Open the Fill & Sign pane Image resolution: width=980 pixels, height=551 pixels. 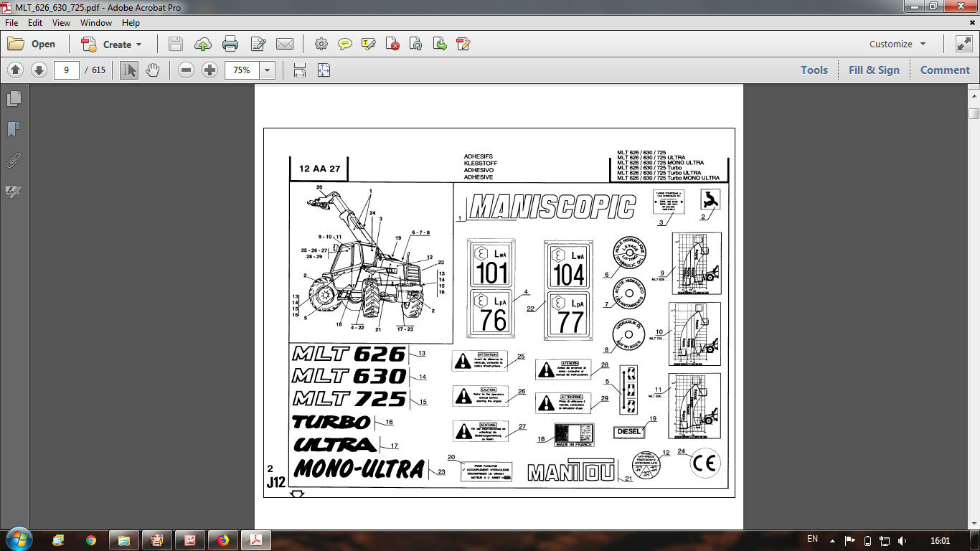(x=873, y=70)
